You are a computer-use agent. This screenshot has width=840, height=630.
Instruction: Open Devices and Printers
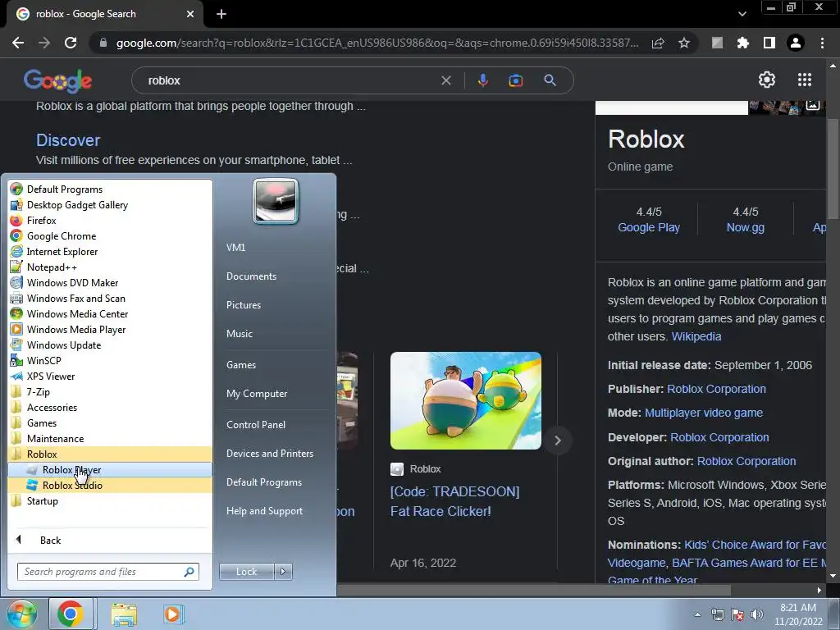point(270,453)
